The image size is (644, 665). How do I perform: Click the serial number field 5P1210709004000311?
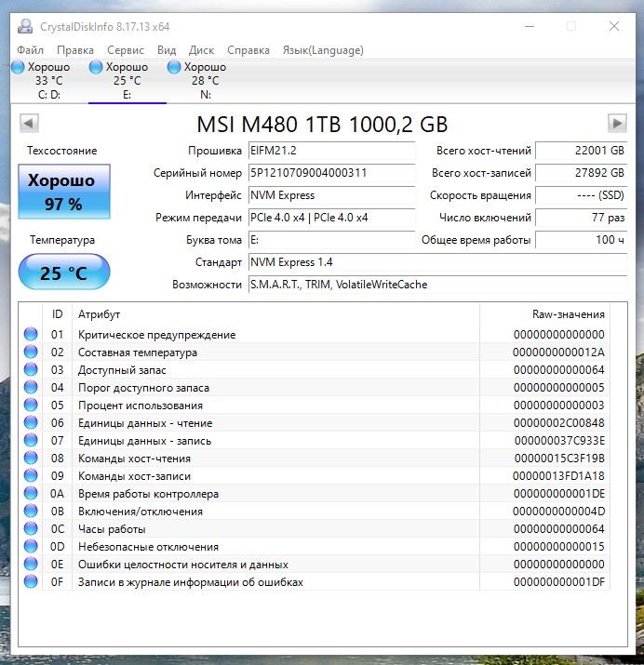(x=331, y=173)
